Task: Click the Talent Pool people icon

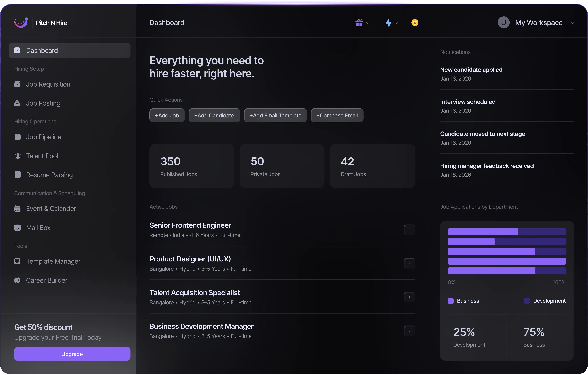Action: pos(17,156)
